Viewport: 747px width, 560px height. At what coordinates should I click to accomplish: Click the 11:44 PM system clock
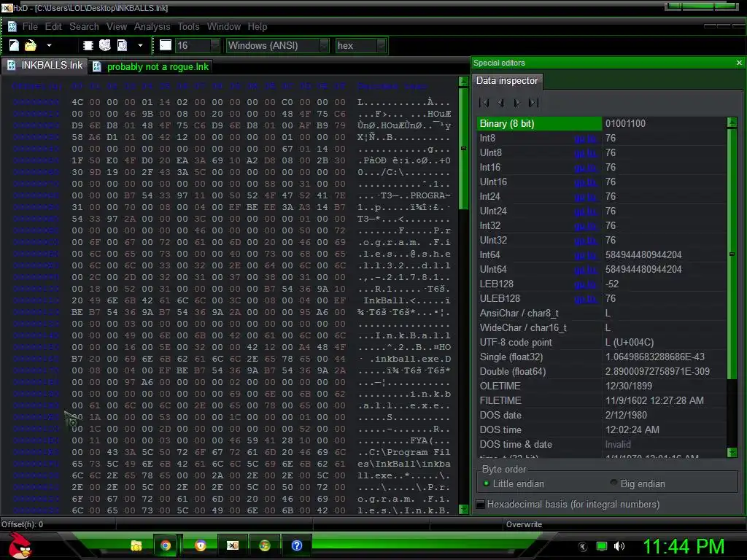pyautogui.click(x=684, y=546)
